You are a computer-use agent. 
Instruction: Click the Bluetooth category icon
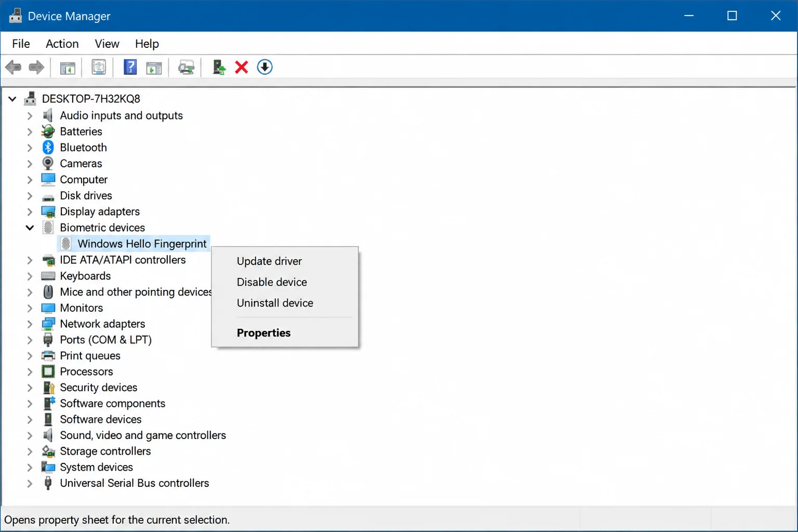click(48, 148)
